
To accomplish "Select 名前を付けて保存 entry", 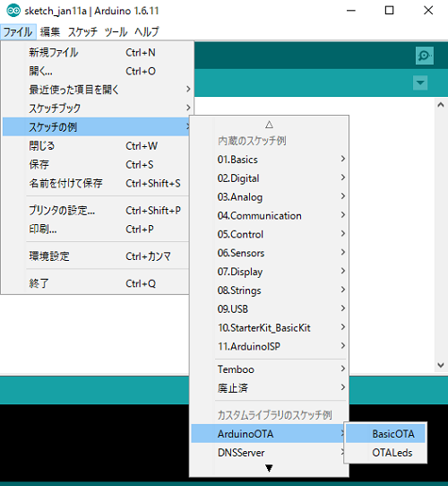I will pyautogui.click(x=96, y=183).
